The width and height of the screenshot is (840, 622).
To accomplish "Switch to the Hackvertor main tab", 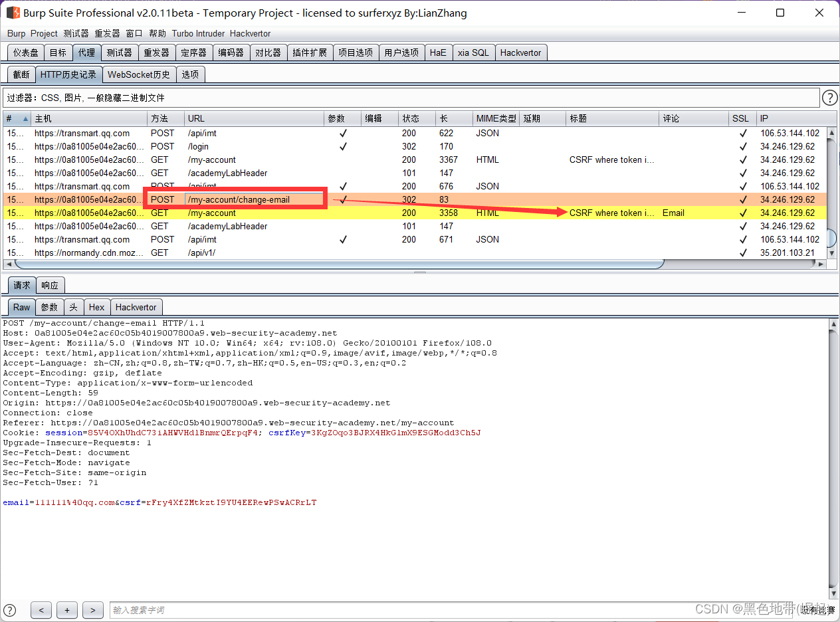I will [520, 52].
